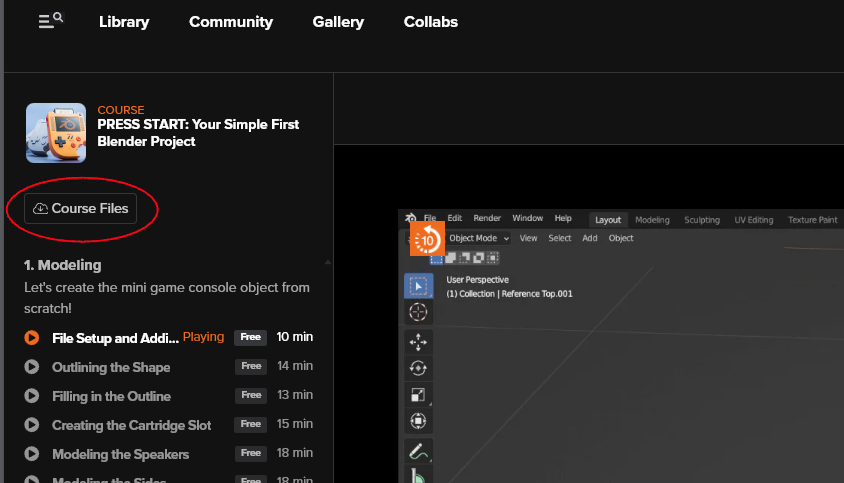Select the Scale tool in Blender
844x483 pixels.
click(418, 395)
